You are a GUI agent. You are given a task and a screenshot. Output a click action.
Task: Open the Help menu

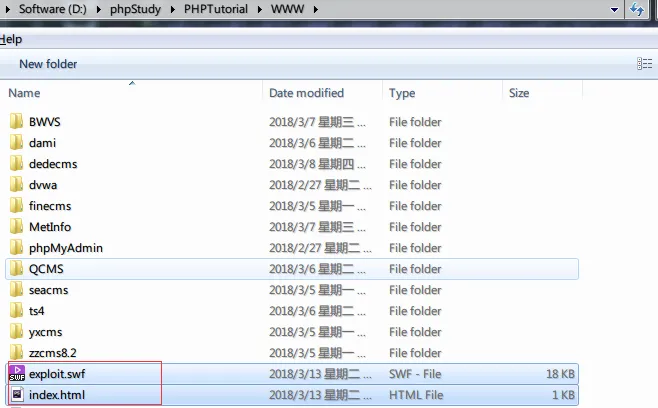pos(11,39)
